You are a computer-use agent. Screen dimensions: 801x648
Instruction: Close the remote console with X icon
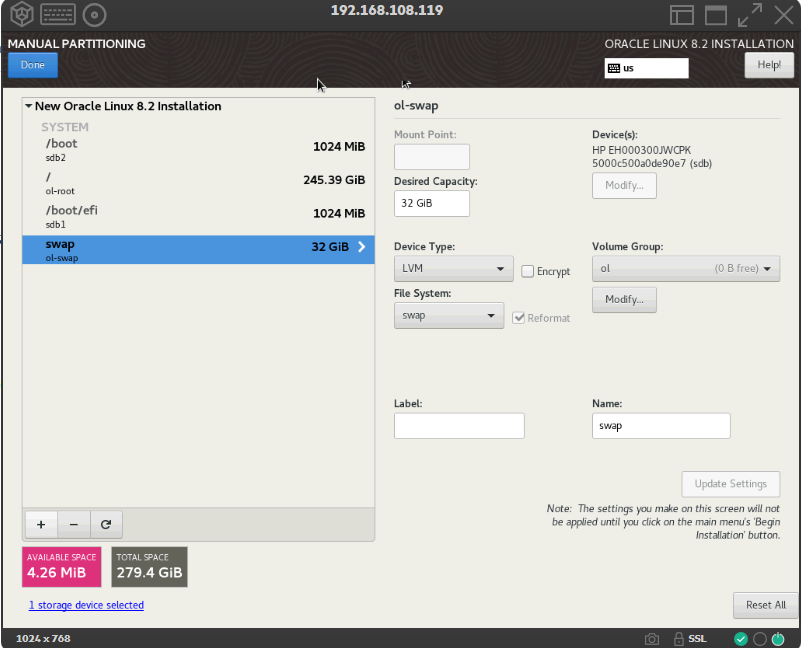point(784,15)
